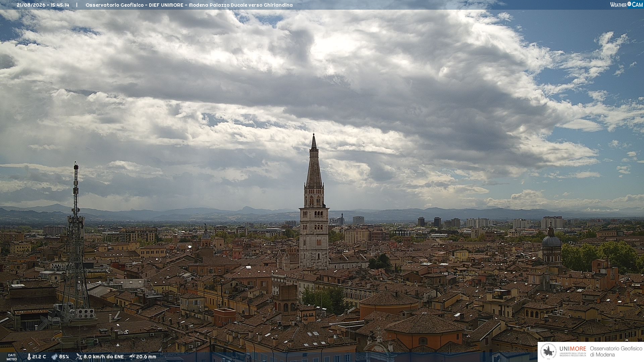The height and width of the screenshot is (362, 644).
Task: Click the UNIMORE horseman seal emblem
Action: tap(549, 352)
